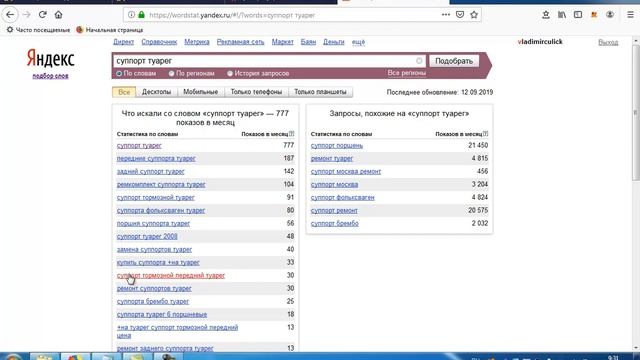This screenshot has width=640, height=360.
Task: Open the 'суппорт брембо' similar query
Action: pyautogui.click(x=335, y=223)
